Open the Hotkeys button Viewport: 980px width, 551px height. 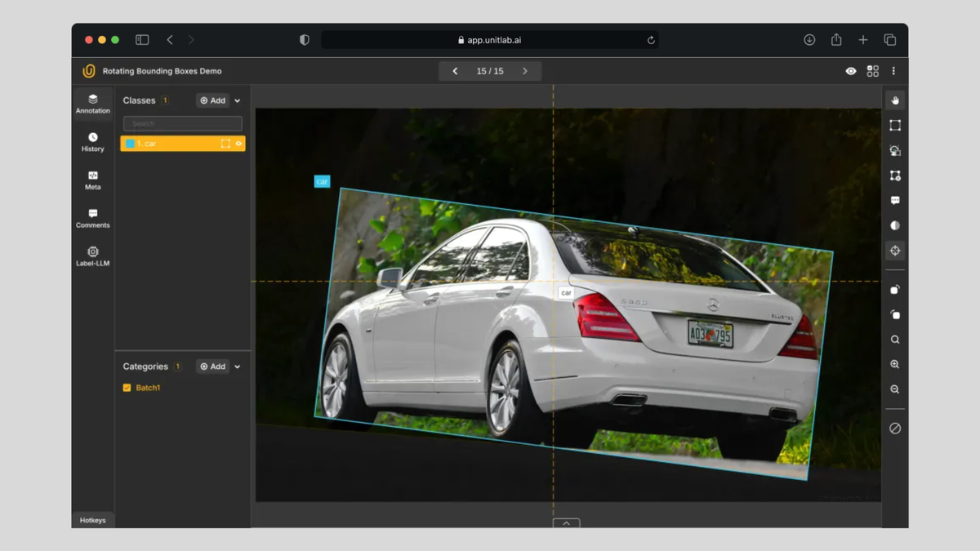pyautogui.click(x=92, y=520)
